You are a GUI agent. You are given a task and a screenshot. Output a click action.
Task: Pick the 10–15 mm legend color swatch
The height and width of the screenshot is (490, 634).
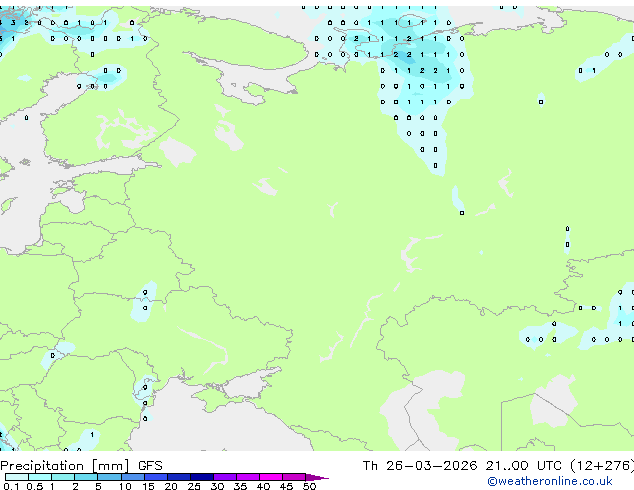(132, 477)
